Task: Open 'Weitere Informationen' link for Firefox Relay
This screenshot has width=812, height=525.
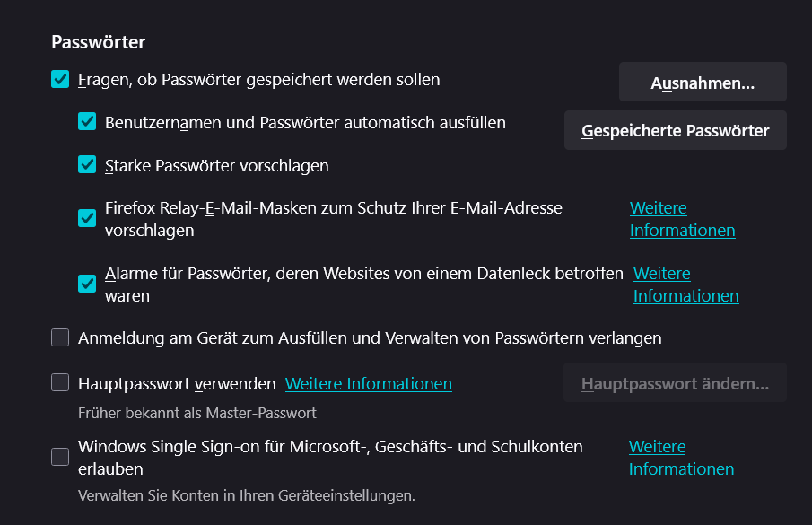Action: [682, 219]
